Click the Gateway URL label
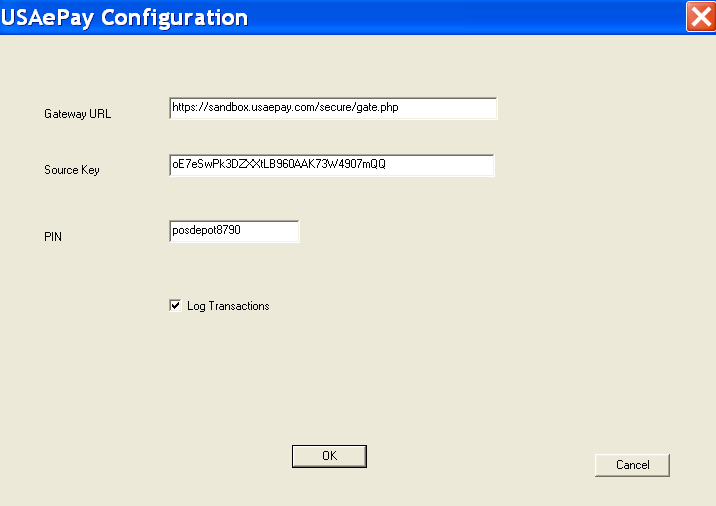Viewport: 716px width, 506px height. coord(78,114)
